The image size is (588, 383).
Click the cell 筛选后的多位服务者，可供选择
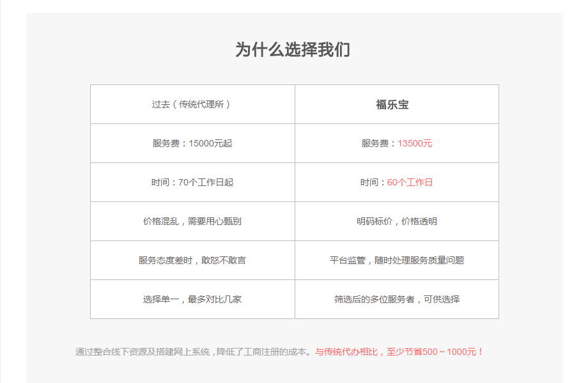coord(397,299)
